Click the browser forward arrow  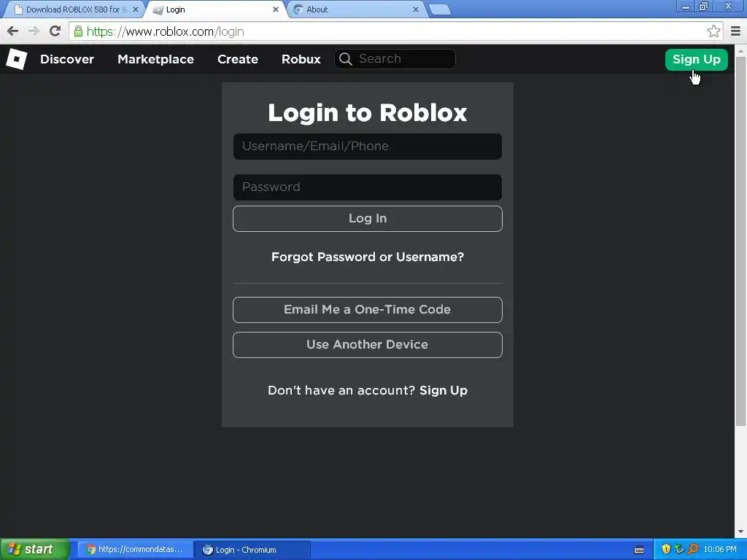[34, 31]
